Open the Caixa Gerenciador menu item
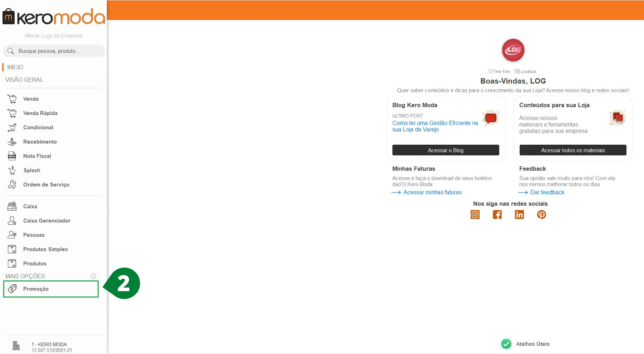The height and width of the screenshot is (354, 644). click(x=47, y=220)
